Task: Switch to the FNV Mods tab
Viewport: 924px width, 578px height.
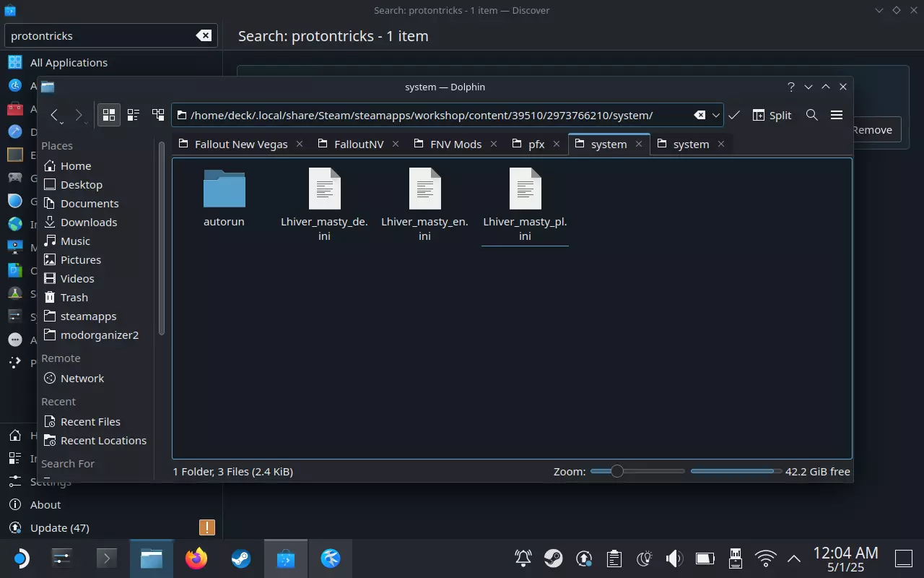Action: (456, 144)
